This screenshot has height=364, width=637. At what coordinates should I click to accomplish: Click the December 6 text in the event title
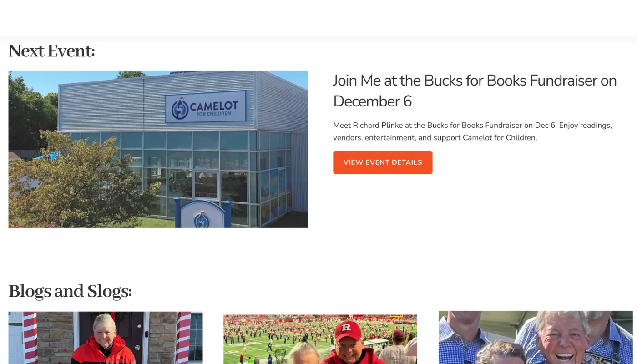coord(372,101)
